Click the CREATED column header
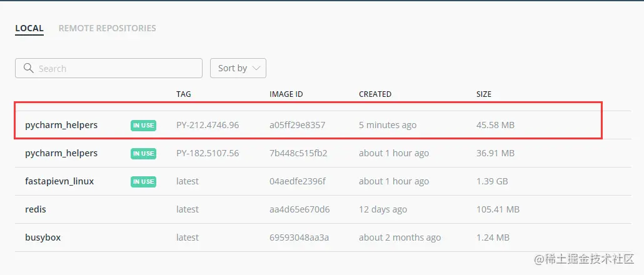644x275 pixels. 375,94
